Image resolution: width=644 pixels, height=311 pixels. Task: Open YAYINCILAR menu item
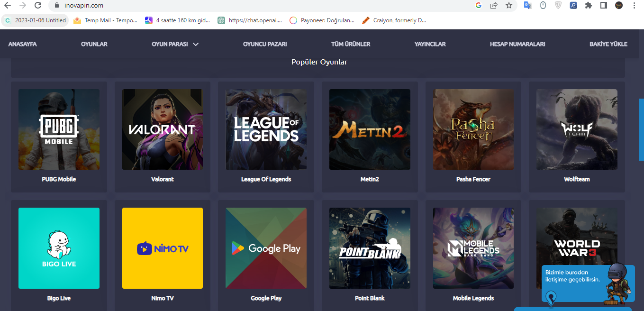430,44
